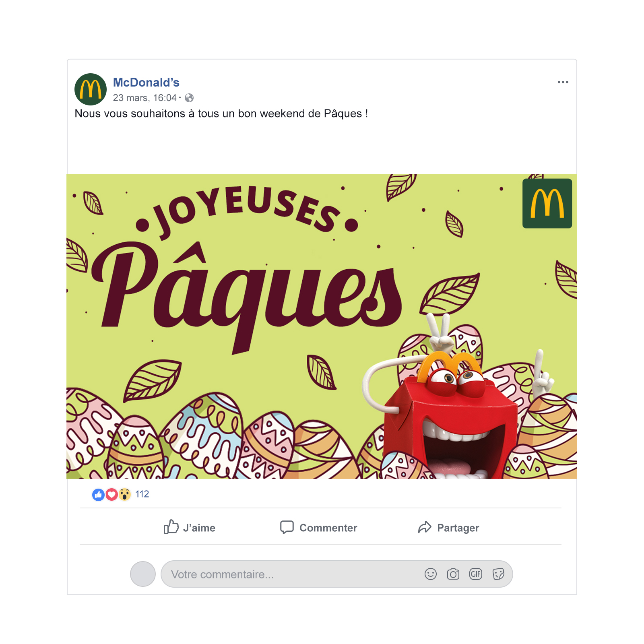Share the post with Partager
The image size is (644, 644).
tap(448, 527)
